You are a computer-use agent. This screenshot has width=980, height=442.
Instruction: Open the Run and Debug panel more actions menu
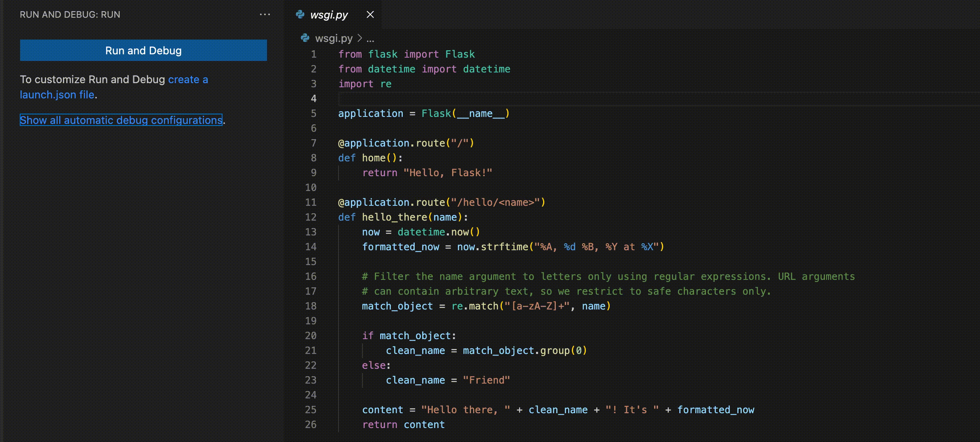click(265, 14)
